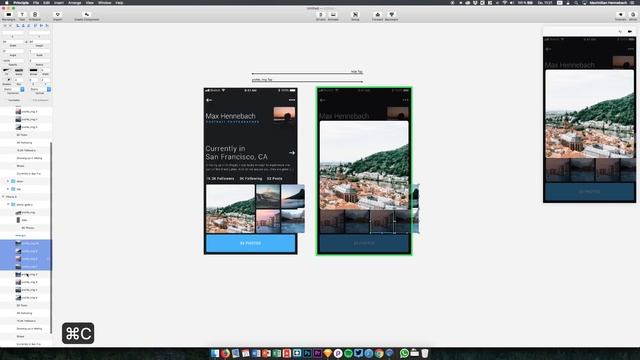Click the Group toolbar icon
The width and height of the screenshot is (640, 360).
[x=355, y=15]
